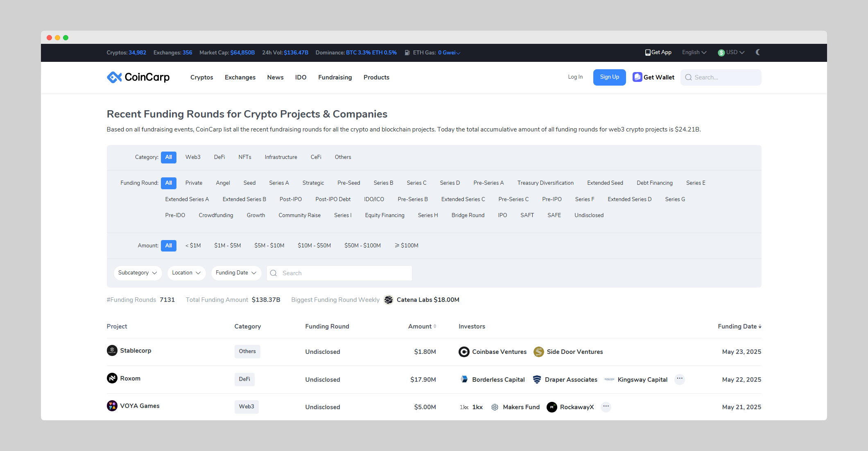Select the Undisclosed funding round filter
868x451 pixels.
click(589, 215)
